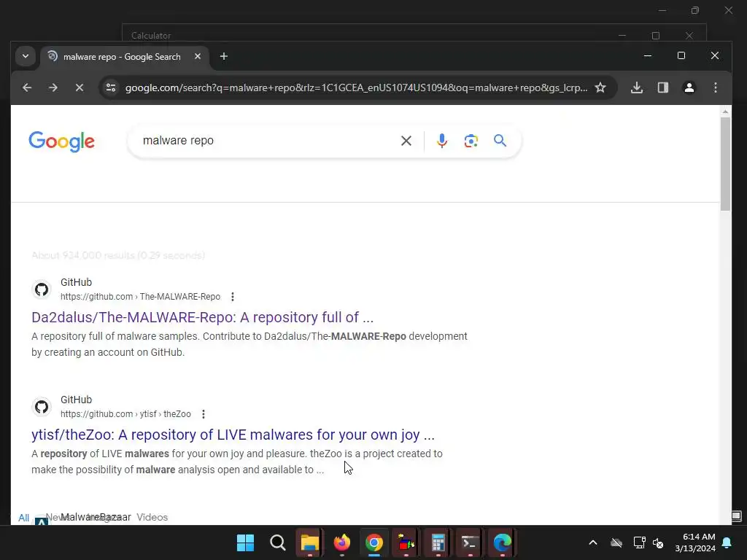The image size is (747, 560).
Task: Open the Windows Start menu
Action: click(245, 542)
